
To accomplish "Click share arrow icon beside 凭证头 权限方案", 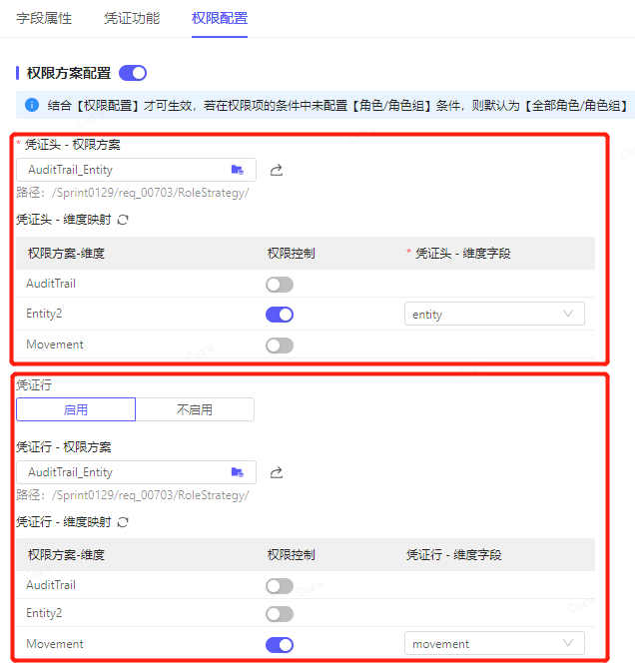I will [x=277, y=170].
